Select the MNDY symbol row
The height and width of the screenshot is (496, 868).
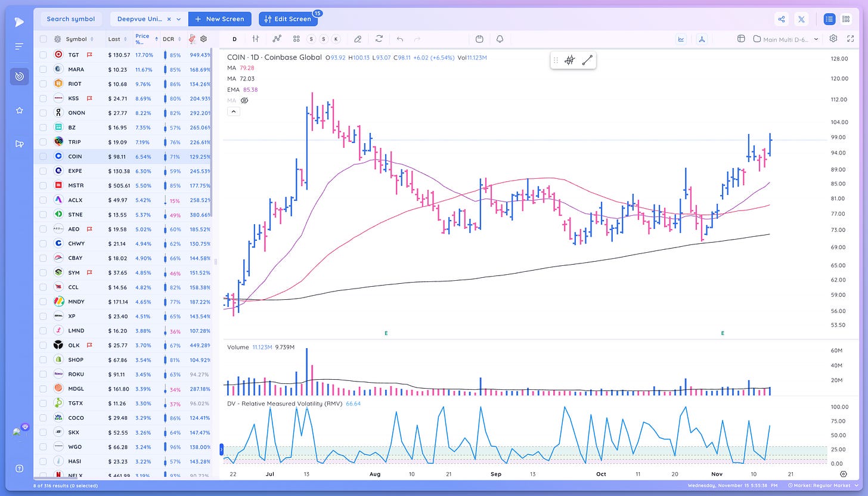click(x=123, y=302)
